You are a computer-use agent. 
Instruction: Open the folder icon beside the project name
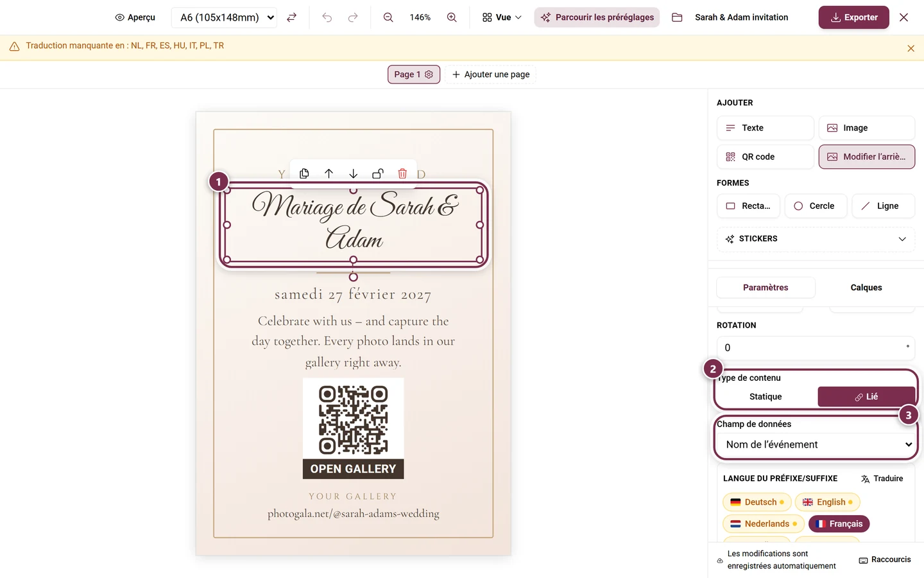pos(677,17)
